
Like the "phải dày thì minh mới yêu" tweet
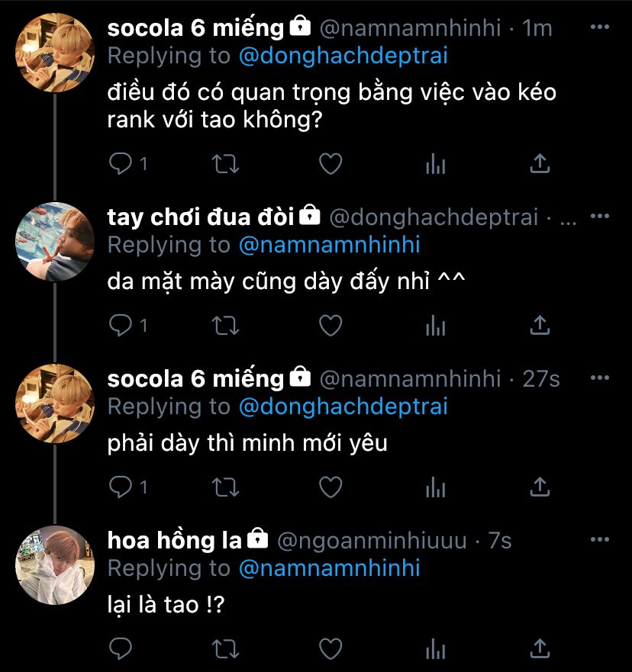pyautogui.click(x=330, y=487)
